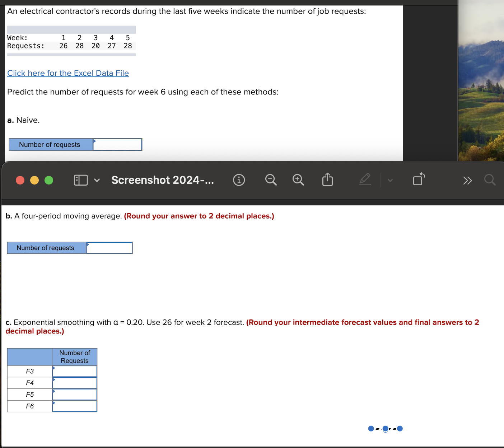Toggle the Preview sidebar view icon
The width and height of the screenshot is (504, 448).
[81, 180]
